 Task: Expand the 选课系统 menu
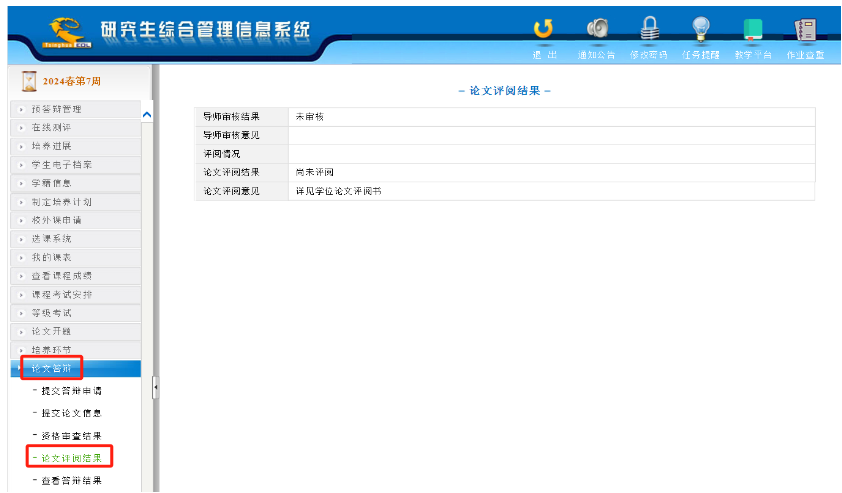(x=76, y=239)
